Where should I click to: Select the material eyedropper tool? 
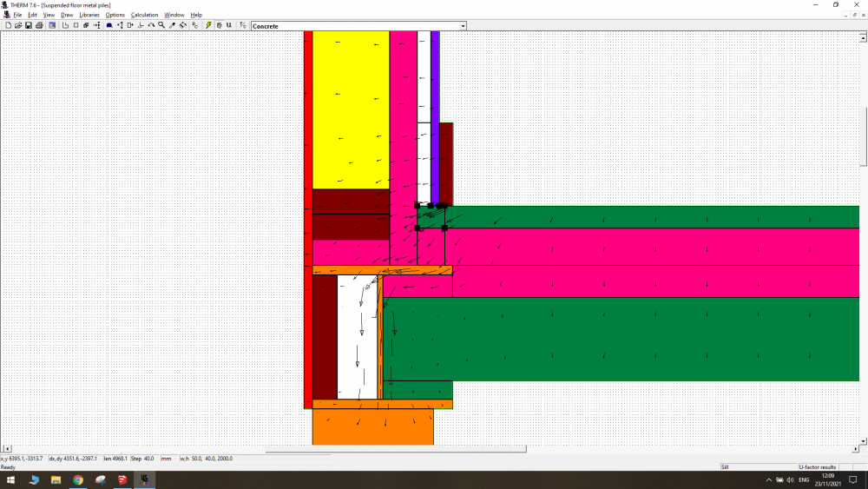(172, 25)
